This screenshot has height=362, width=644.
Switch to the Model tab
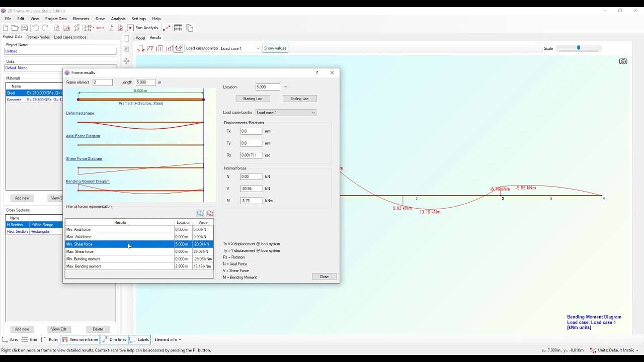coord(140,38)
